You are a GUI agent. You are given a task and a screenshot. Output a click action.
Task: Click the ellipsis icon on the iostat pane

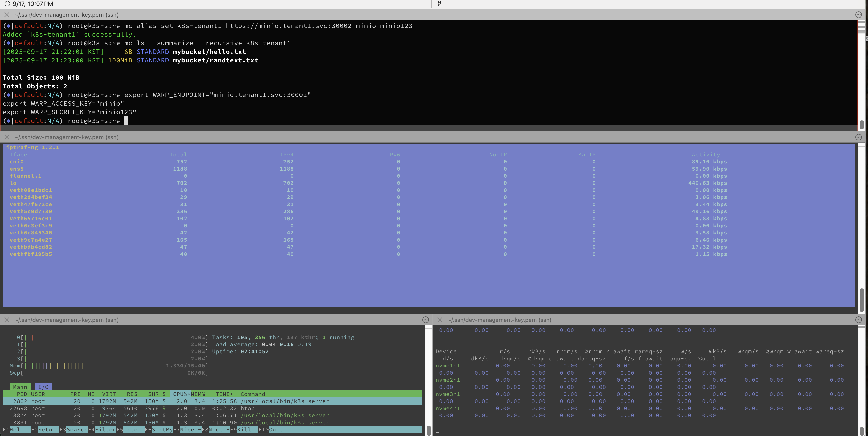(858, 320)
